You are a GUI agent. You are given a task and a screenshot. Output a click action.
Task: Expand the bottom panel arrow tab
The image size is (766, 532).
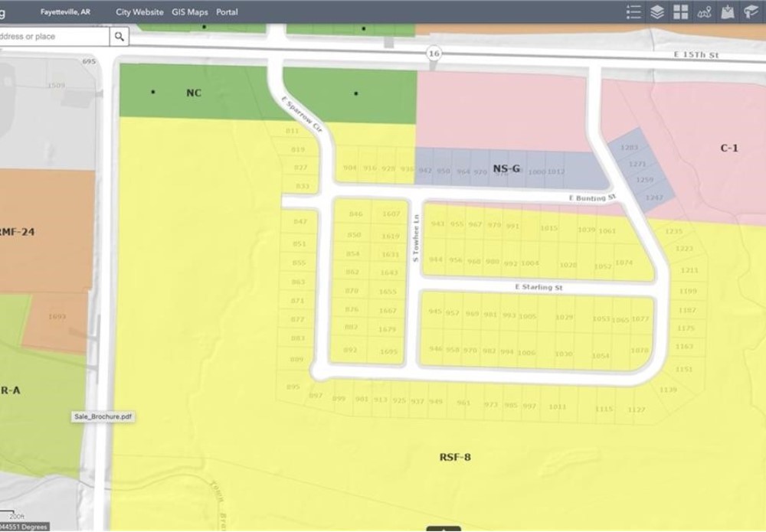(x=444, y=528)
